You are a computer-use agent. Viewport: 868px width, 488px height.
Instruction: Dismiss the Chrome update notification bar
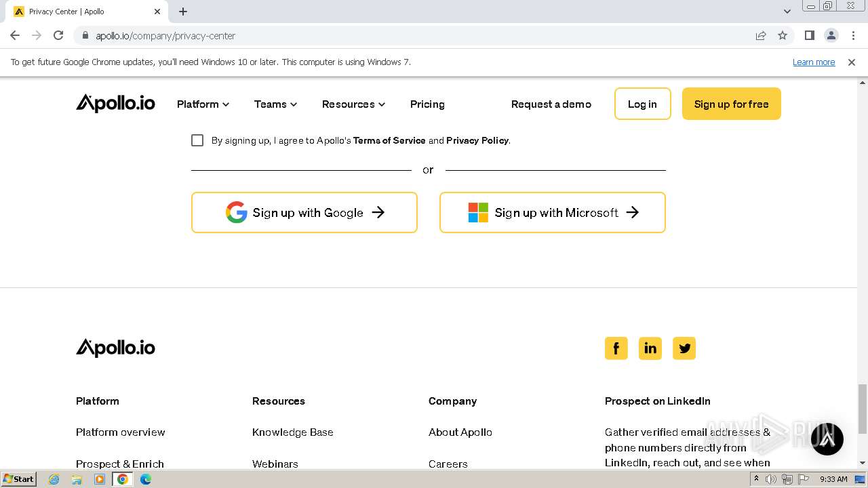852,62
